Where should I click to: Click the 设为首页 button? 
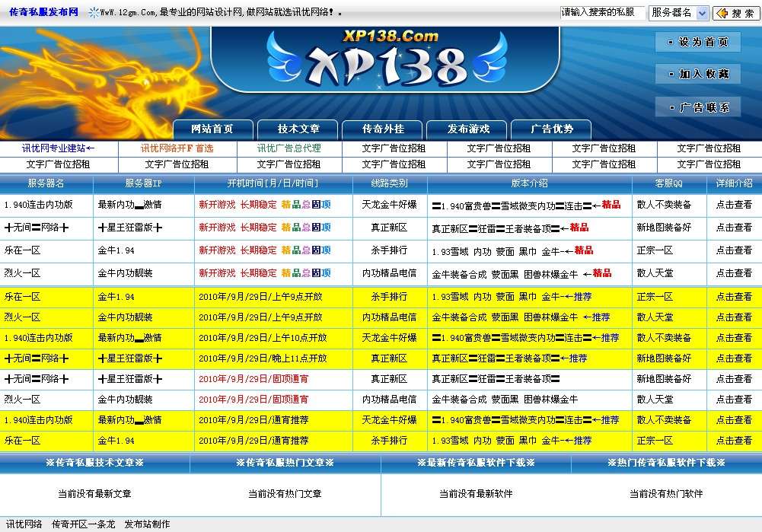tap(699, 42)
